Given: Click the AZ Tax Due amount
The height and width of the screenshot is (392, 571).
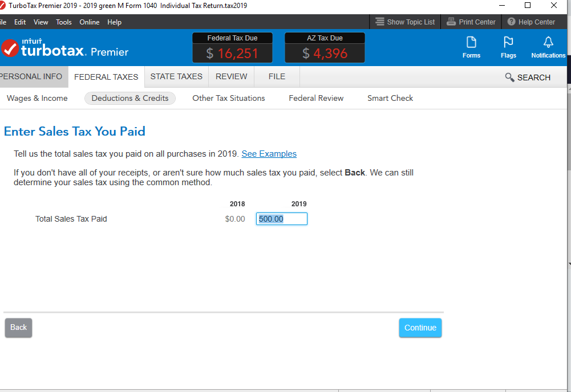Looking at the screenshot, I should click(x=325, y=54).
